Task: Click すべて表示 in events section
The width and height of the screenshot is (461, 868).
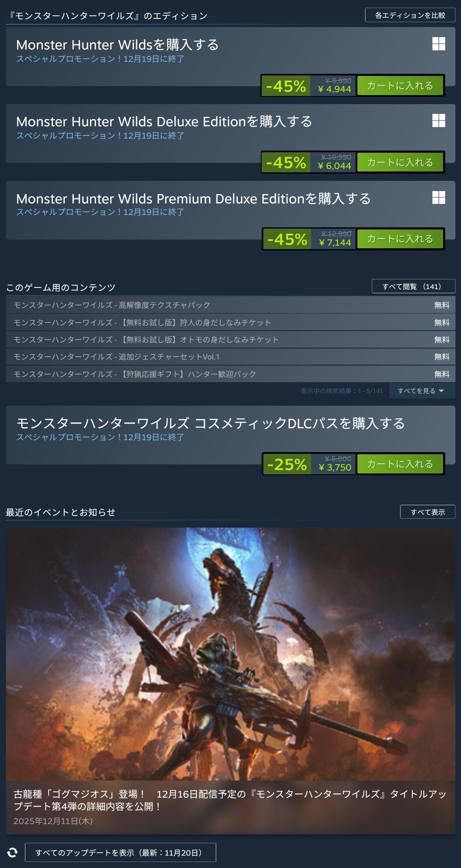Action: 428,512
